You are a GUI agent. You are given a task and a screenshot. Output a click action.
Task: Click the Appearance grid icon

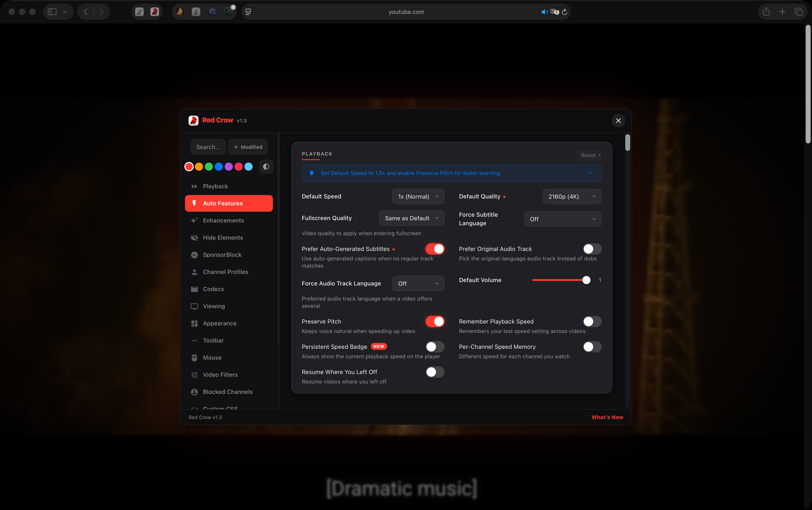coord(194,323)
